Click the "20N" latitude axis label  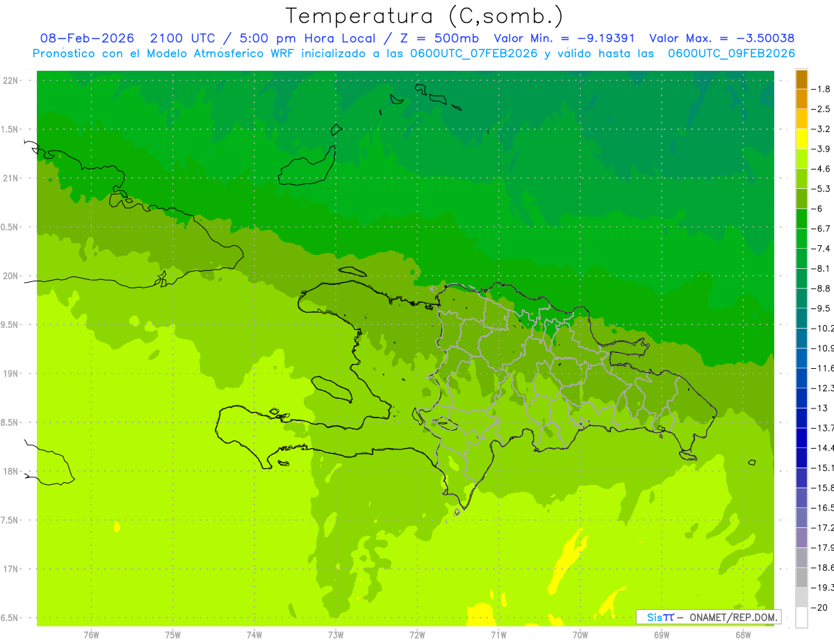pyautogui.click(x=12, y=276)
